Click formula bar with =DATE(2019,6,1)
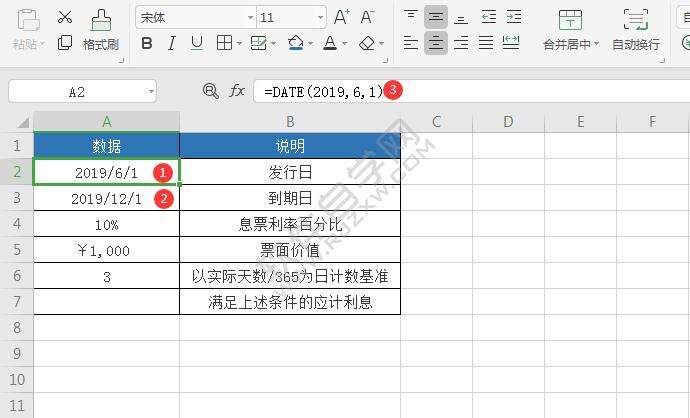This screenshot has height=418, width=690. [471, 92]
